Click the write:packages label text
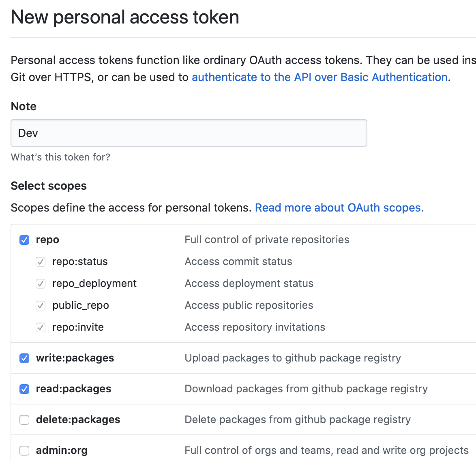This screenshot has height=462, width=476. coord(75,358)
